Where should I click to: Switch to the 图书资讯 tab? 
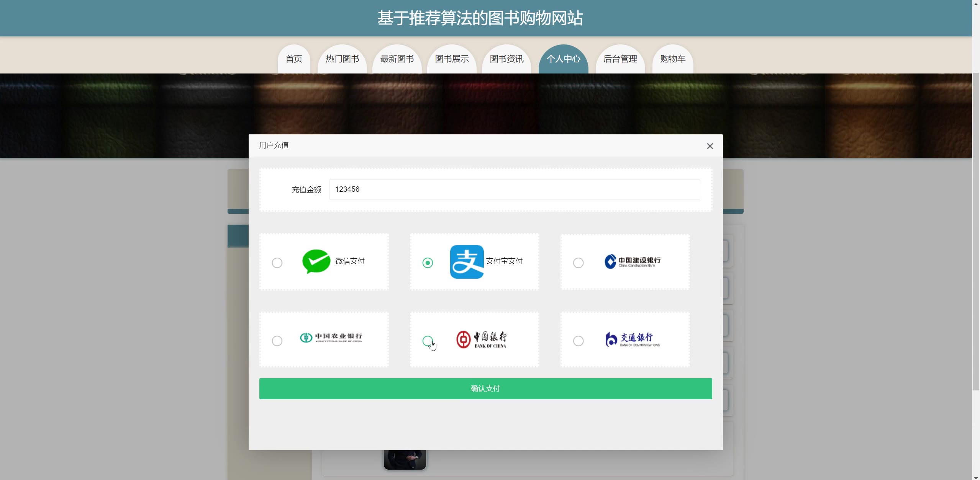[506, 59]
